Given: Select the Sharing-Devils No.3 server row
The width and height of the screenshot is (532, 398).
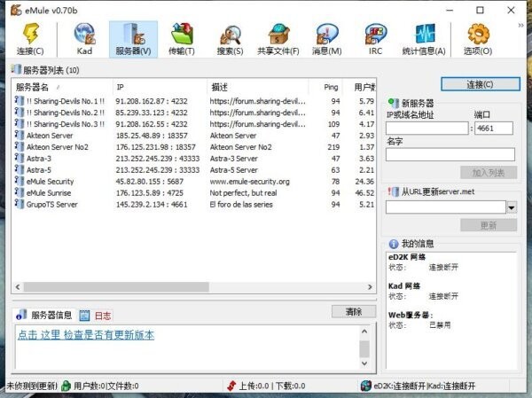Looking at the screenshot, I should [x=194, y=124].
